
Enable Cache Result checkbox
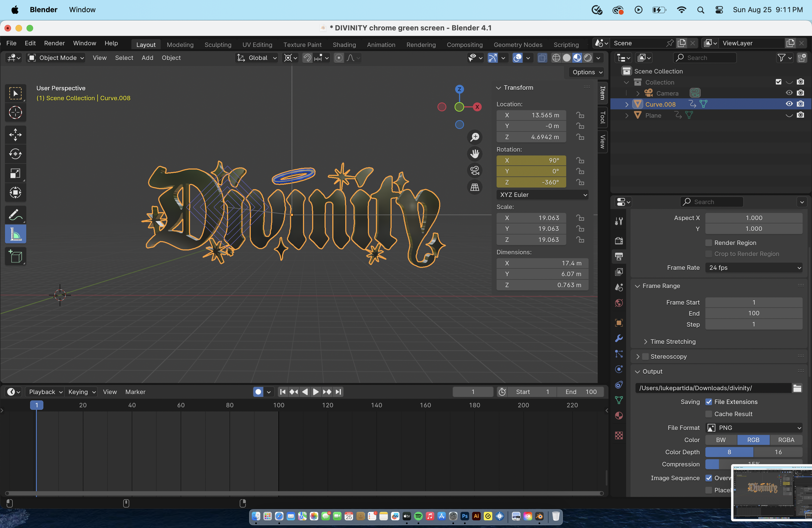tap(709, 414)
